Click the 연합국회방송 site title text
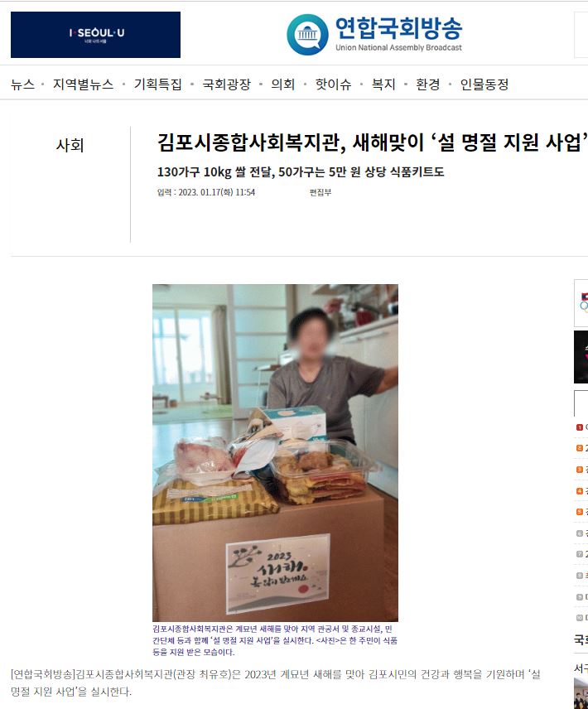The image size is (588, 709). click(398, 28)
